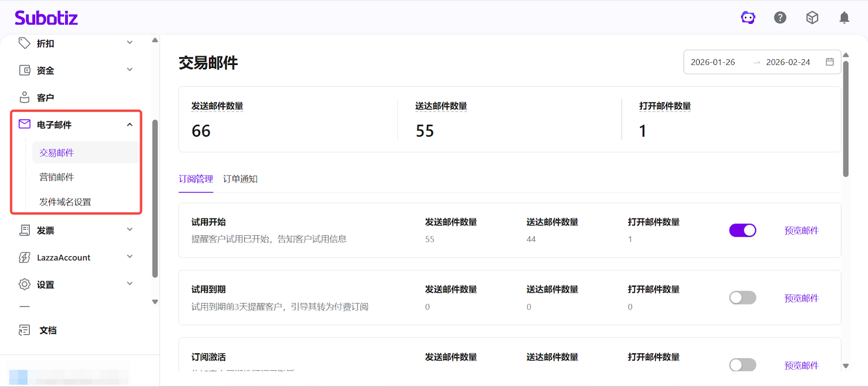Expand the 折扣 menu chevron
The height and width of the screenshot is (387, 868).
pos(130,43)
